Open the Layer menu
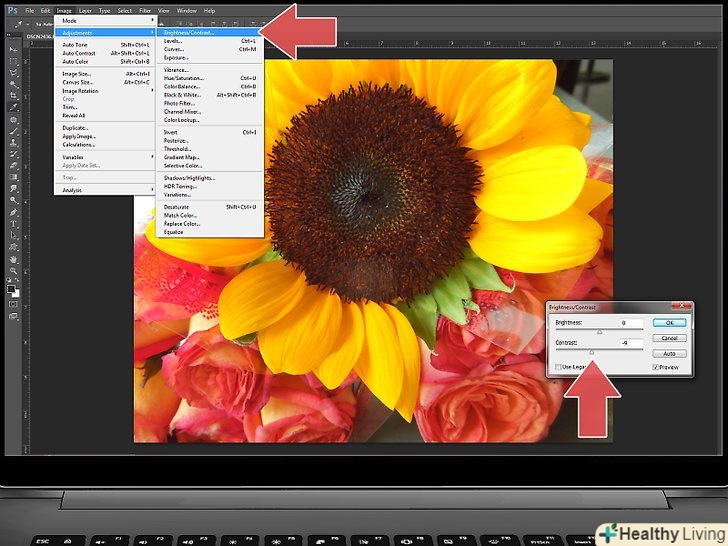Viewport: 728px width, 546px height. pos(85,10)
